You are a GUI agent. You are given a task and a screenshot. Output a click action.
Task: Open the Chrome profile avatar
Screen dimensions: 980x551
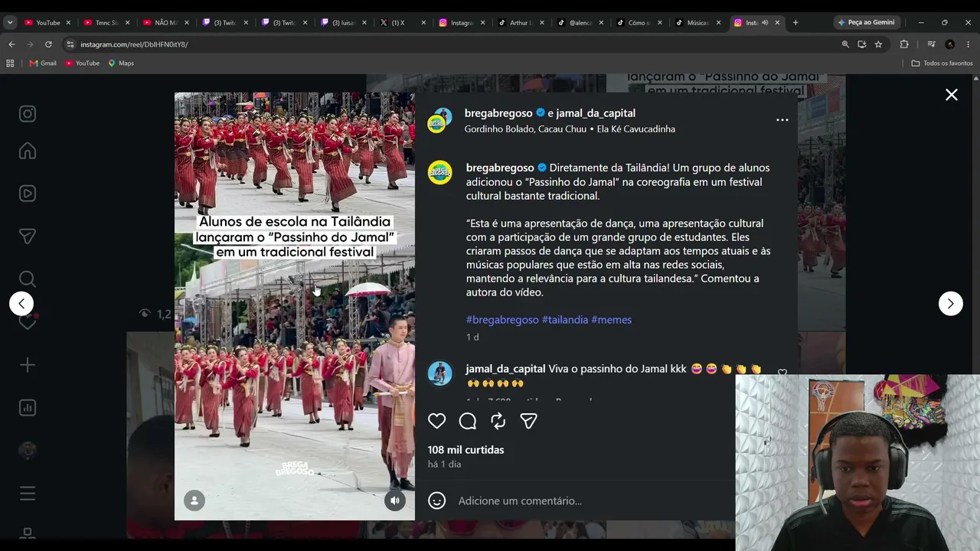[949, 44]
